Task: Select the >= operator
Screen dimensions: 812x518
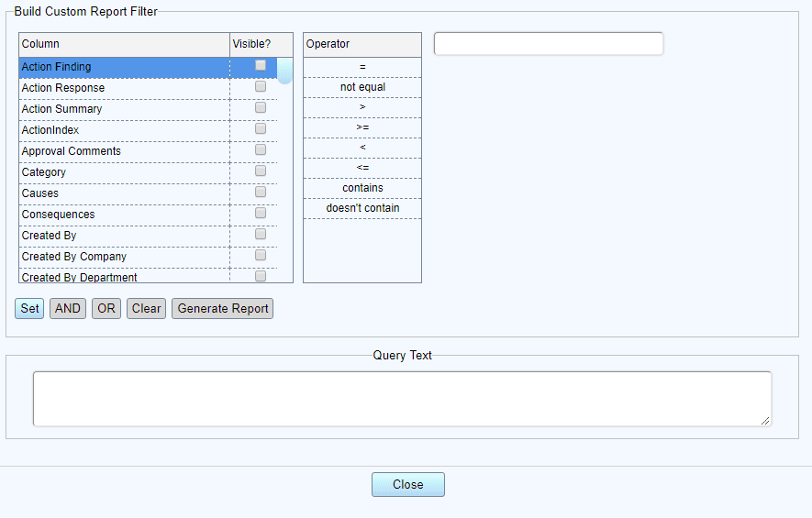Action: click(362, 127)
